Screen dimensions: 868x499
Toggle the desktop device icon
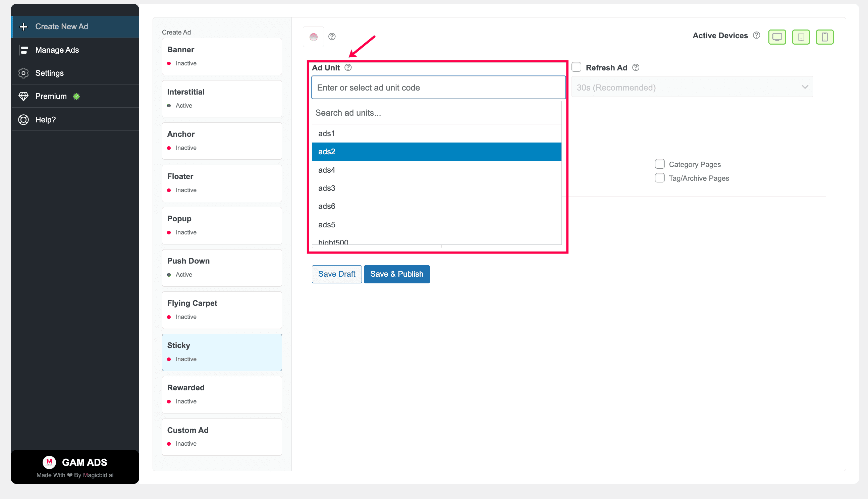pos(777,37)
